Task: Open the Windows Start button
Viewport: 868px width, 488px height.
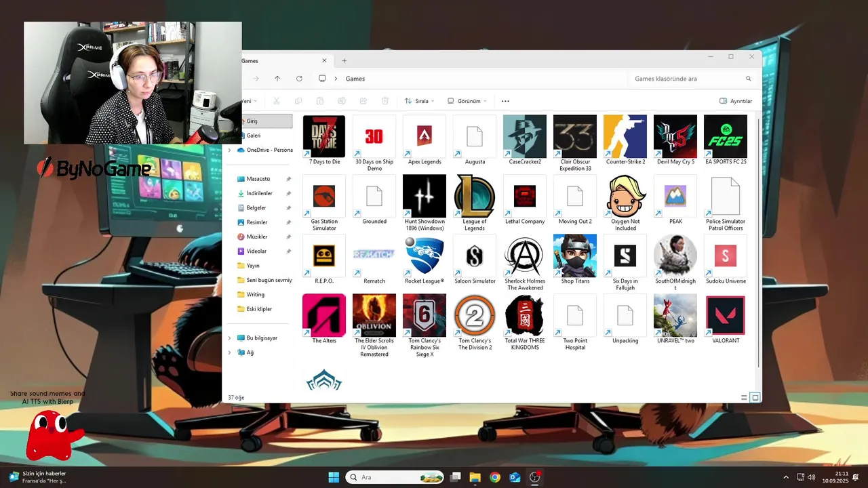Action: (334, 477)
